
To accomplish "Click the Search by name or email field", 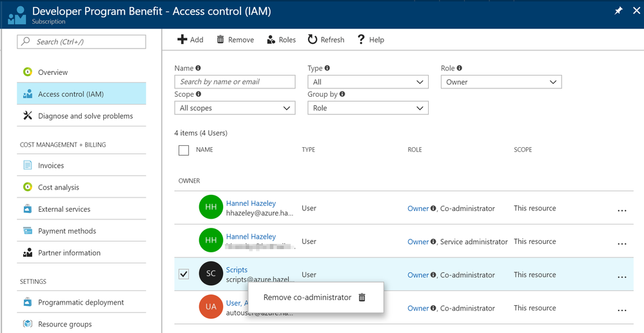I will (235, 81).
